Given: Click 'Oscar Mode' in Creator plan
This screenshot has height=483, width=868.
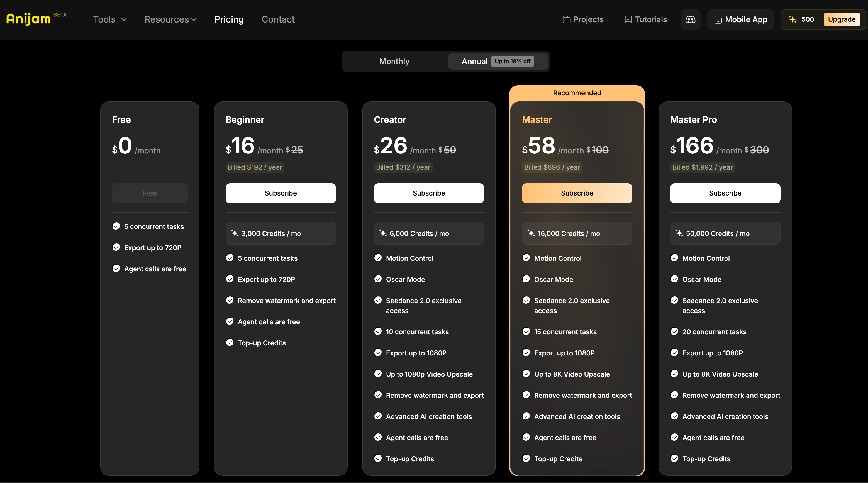Looking at the screenshot, I should [405, 279].
